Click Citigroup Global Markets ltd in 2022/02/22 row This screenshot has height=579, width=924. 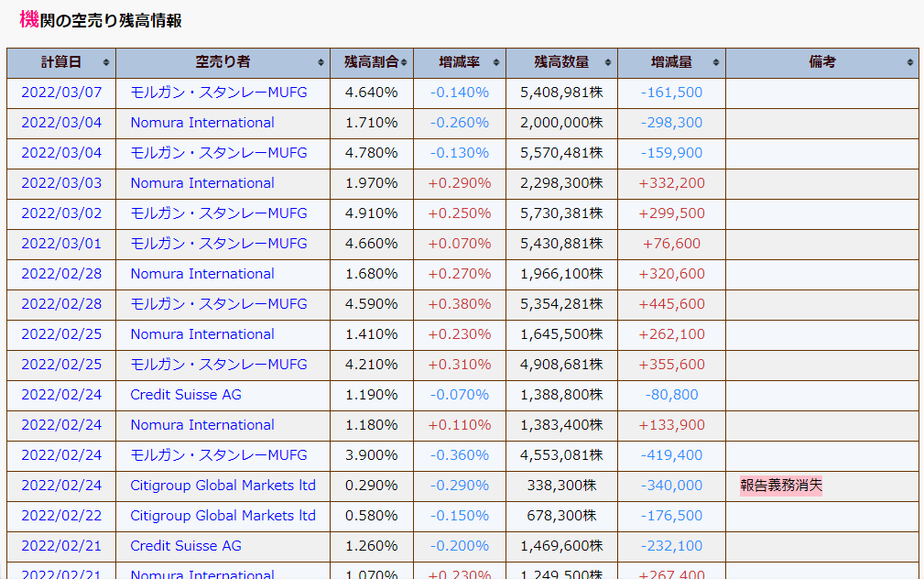223,516
